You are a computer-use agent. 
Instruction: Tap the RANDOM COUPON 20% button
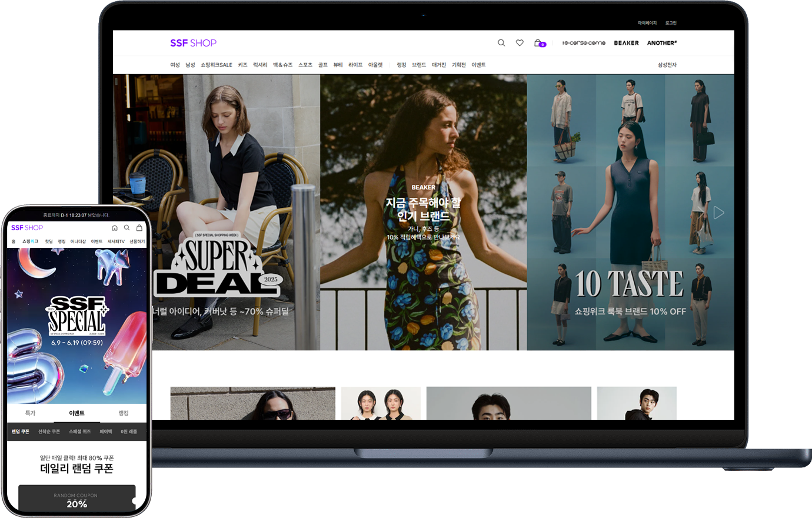[77, 499]
